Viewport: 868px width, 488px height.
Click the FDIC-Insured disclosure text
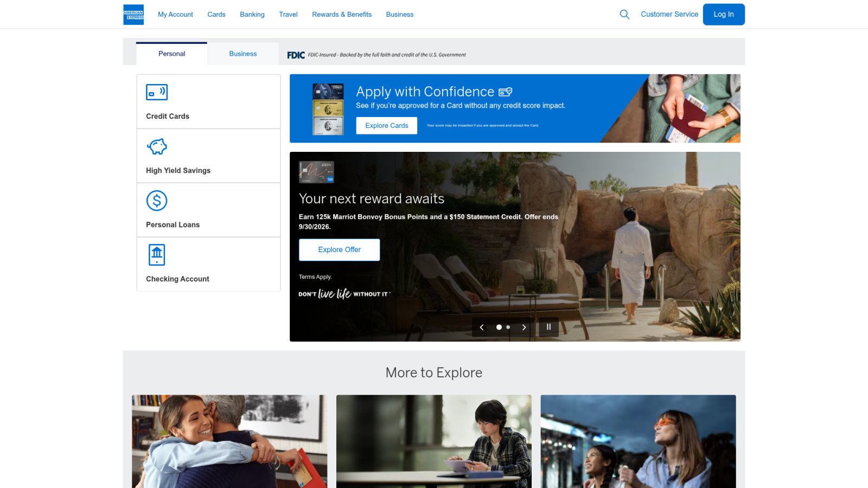point(387,55)
